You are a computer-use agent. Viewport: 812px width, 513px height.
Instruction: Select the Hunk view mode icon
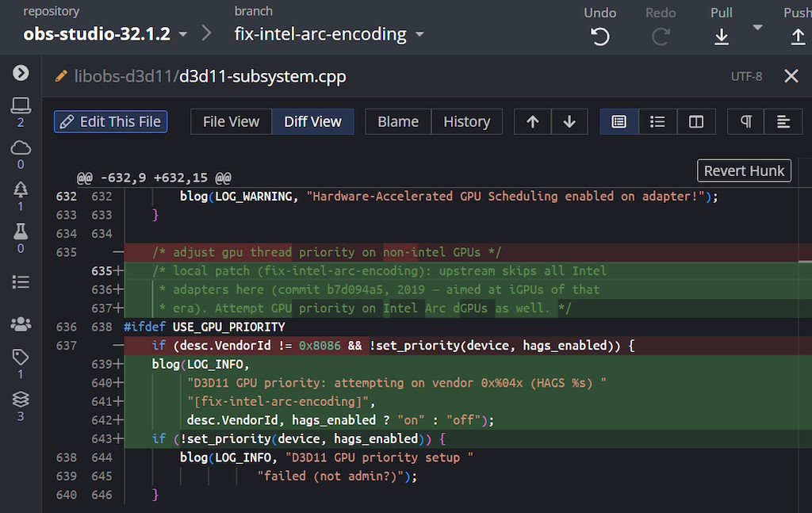[x=619, y=121]
